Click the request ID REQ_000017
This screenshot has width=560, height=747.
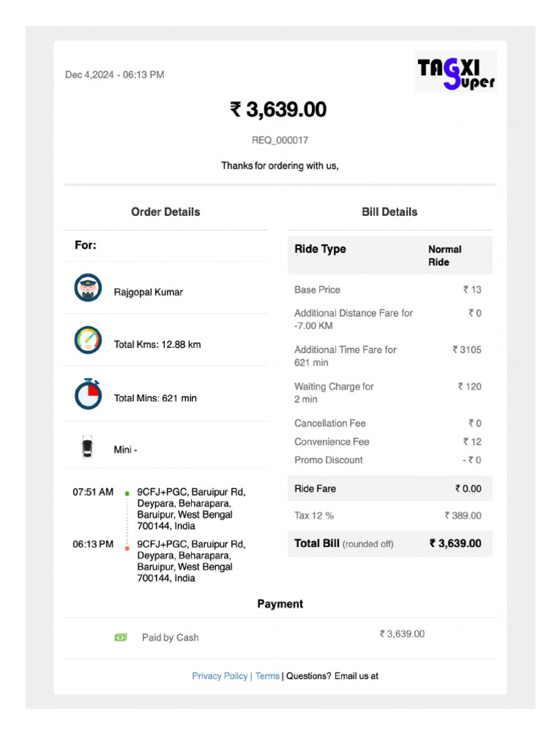tap(280, 140)
